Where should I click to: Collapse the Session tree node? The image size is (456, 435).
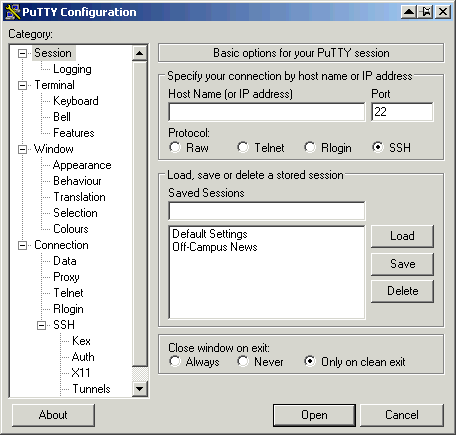[x=22, y=53]
